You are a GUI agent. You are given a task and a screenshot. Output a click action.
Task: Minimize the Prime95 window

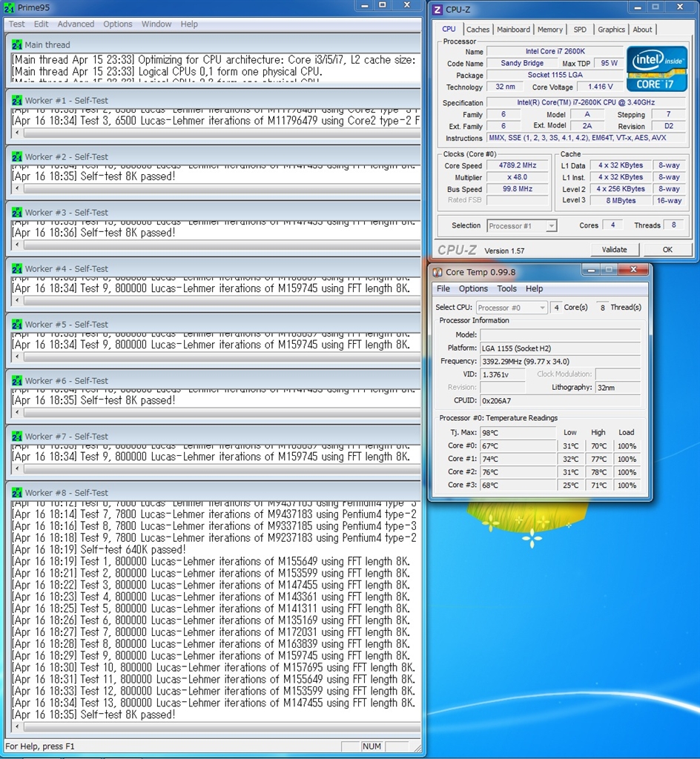365,6
